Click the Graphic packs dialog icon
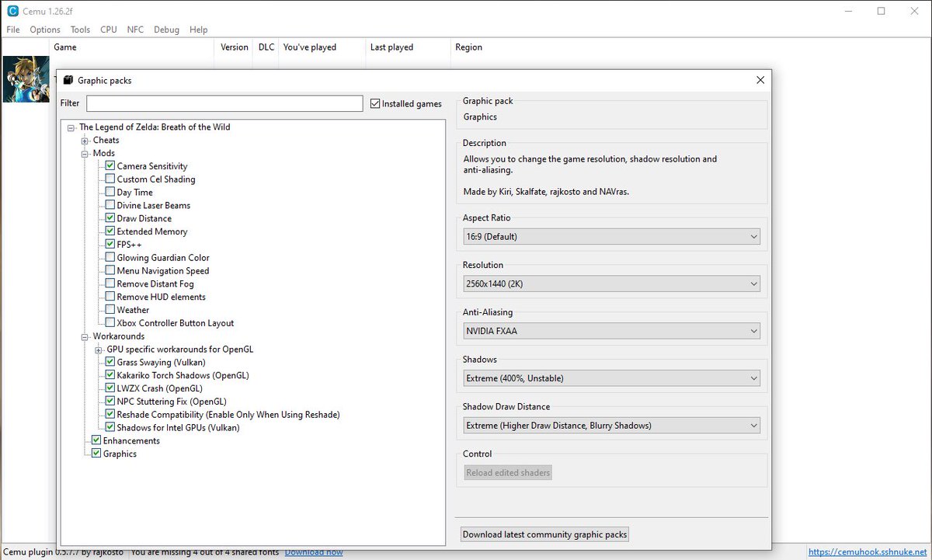Image resolution: width=932 pixels, height=560 pixels. click(68, 80)
